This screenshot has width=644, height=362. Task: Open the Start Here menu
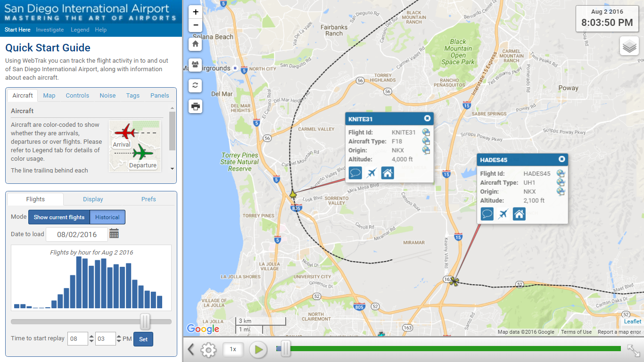[17, 30]
